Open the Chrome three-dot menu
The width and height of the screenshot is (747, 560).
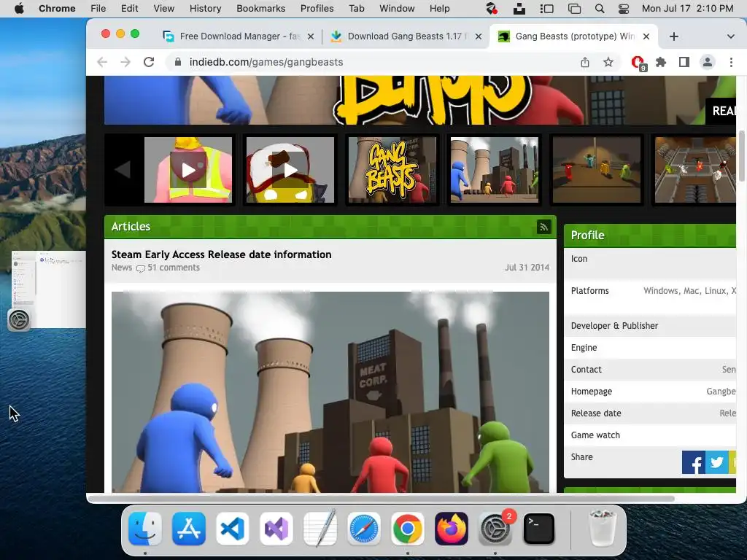tap(731, 62)
